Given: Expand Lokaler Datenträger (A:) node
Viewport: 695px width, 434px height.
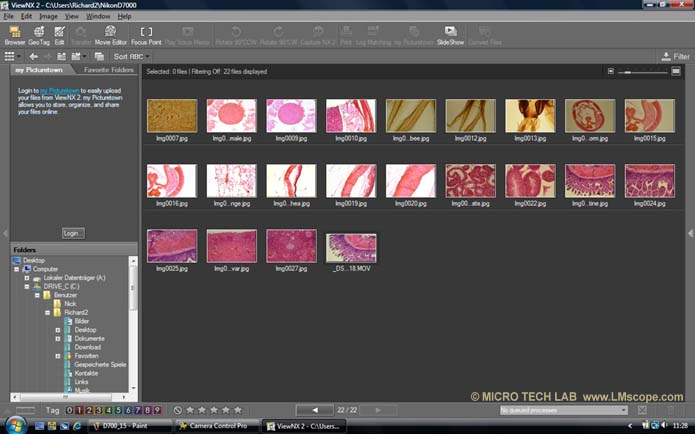Looking at the screenshot, I should (27, 278).
